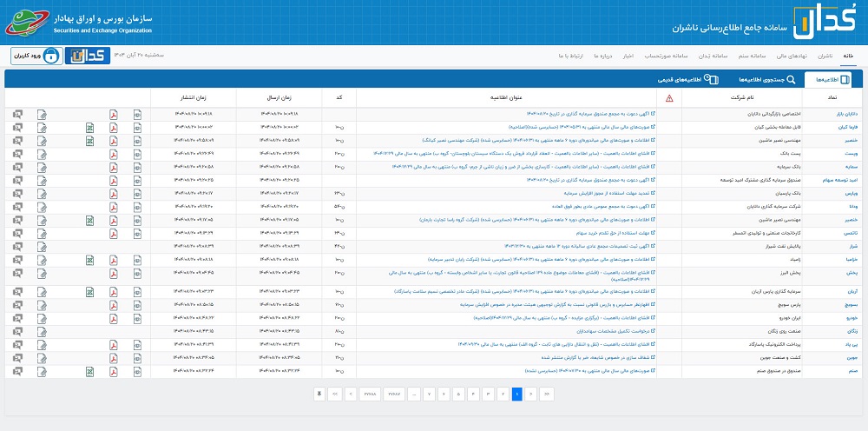Go to page 3 in the pagination
868x431 pixels.
click(x=488, y=394)
